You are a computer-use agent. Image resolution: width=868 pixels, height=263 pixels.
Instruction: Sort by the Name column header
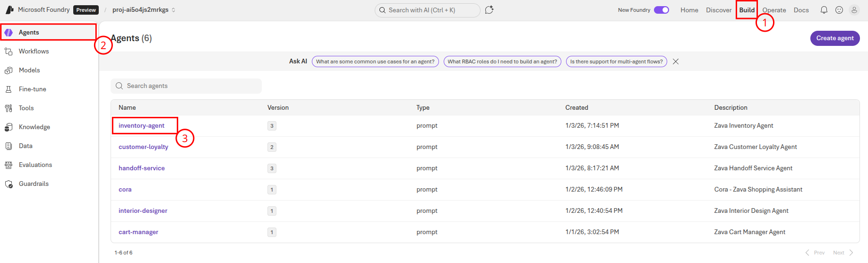[127, 108]
